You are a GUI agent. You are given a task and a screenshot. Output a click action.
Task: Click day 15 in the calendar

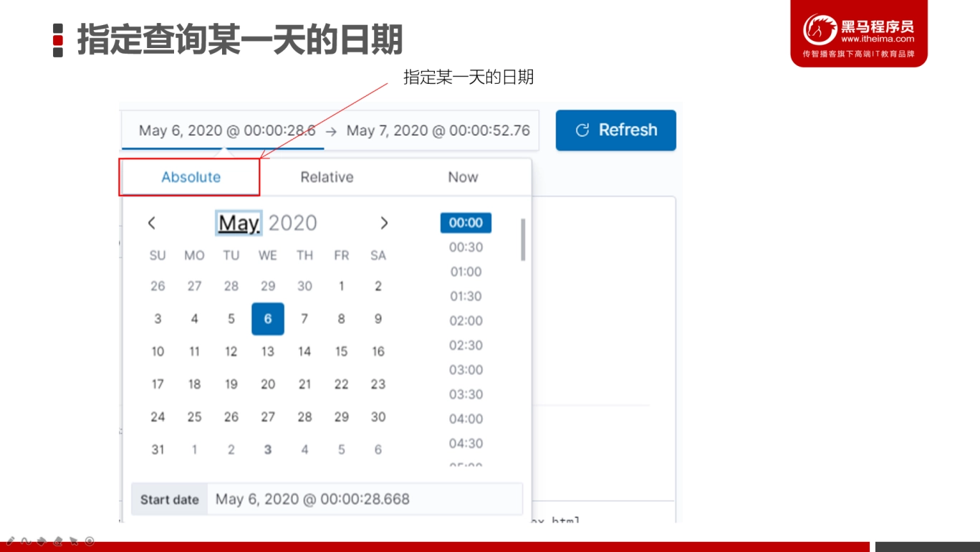coord(342,351)
